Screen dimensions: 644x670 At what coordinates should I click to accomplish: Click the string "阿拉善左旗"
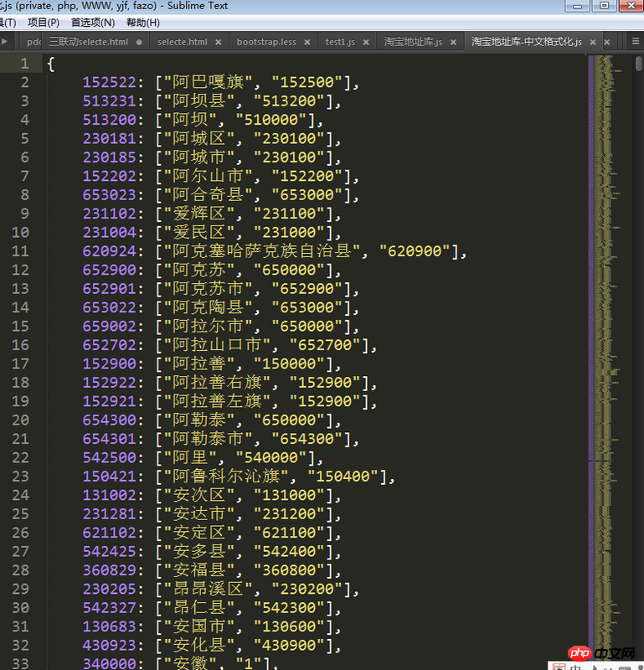pos(217,402)
